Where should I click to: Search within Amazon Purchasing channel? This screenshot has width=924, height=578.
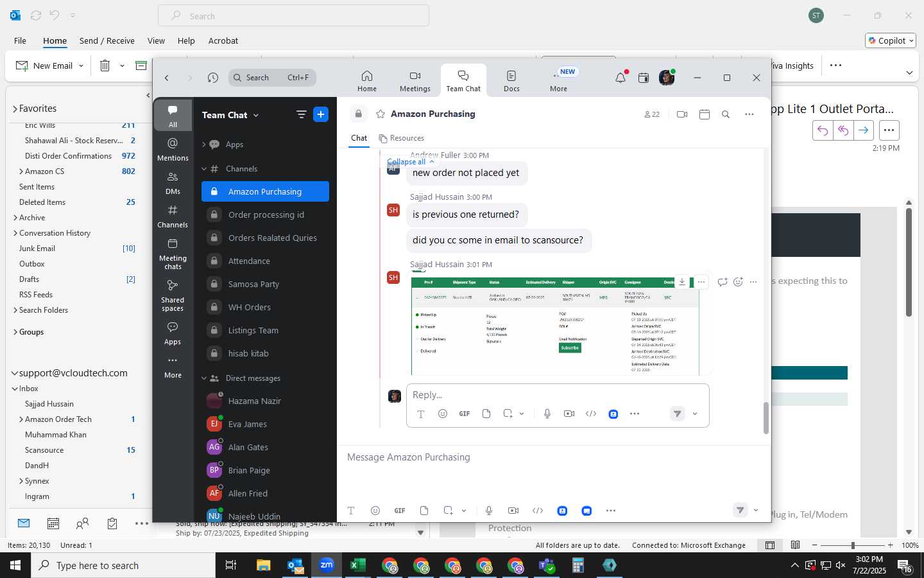[x=726, y=114]
